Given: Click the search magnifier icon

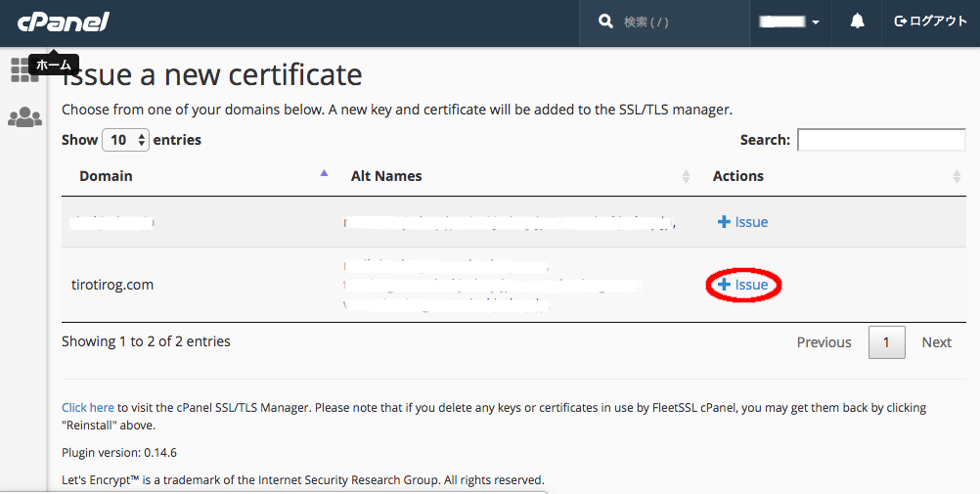Looking at the screenshot, I should 606,22.
